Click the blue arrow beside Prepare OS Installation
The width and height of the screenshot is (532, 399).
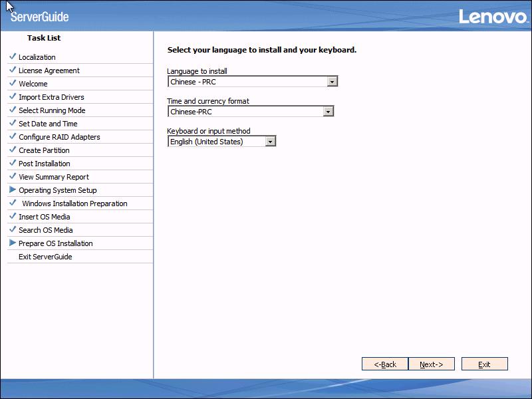[x=13, y=243]
